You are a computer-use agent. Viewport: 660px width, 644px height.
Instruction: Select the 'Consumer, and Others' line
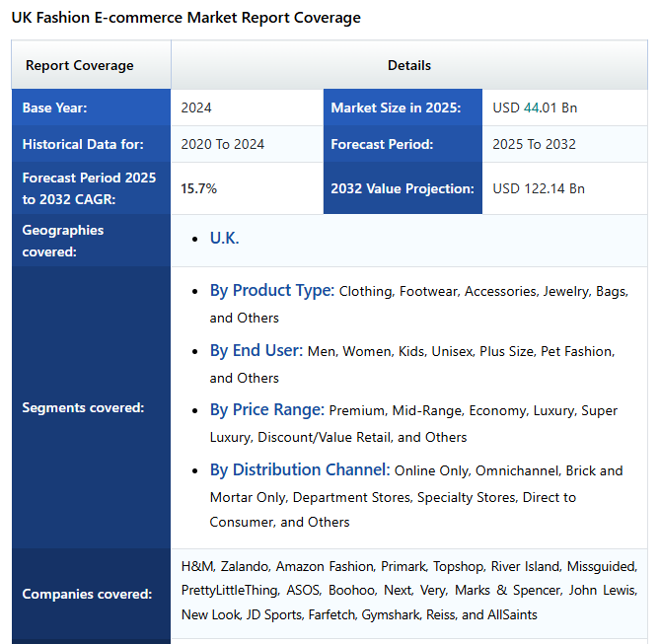[279, 522]
